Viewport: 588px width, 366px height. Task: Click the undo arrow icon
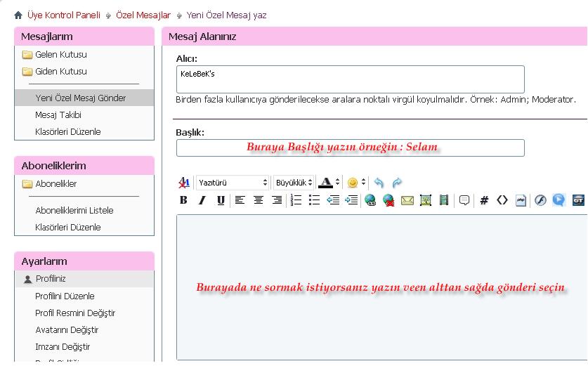click(379, 183)
